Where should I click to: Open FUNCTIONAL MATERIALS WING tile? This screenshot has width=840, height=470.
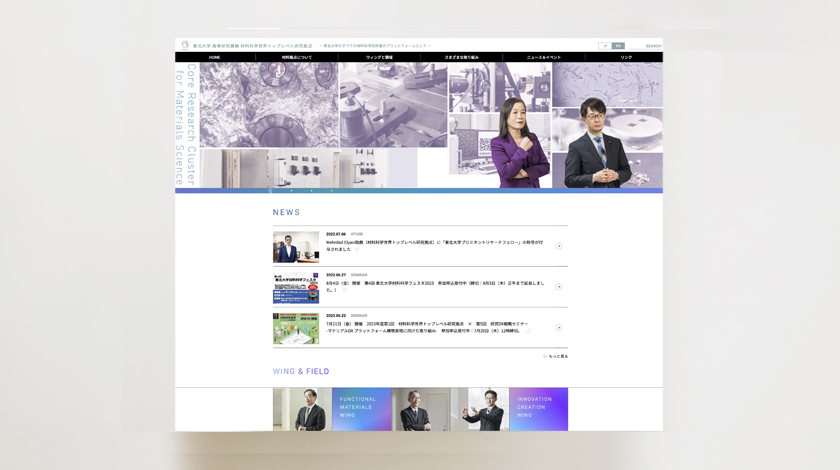(362, 409)
